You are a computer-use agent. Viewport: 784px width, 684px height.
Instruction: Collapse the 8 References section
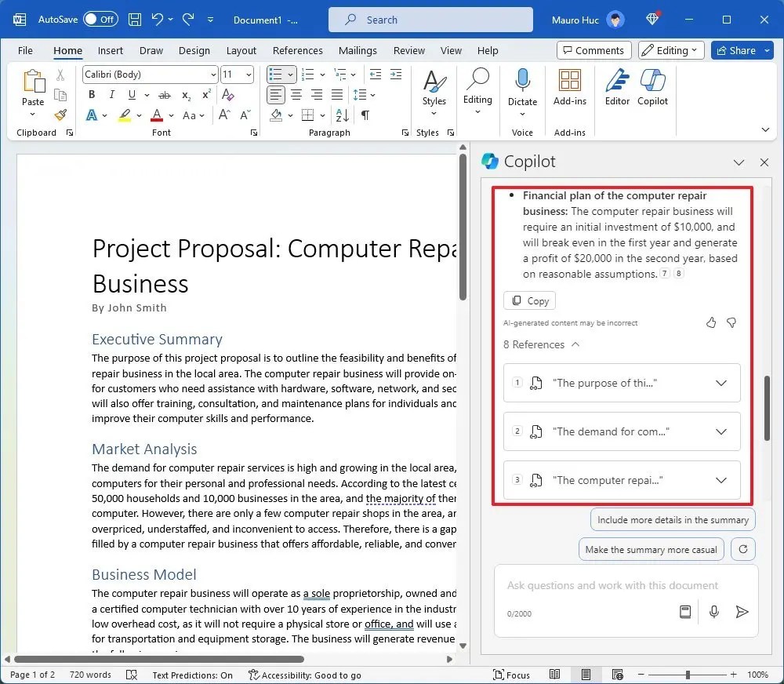point(577,344)
